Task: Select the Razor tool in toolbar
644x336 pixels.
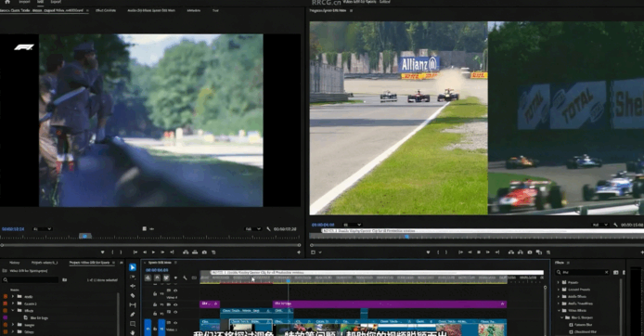Action: coord(133,295)
